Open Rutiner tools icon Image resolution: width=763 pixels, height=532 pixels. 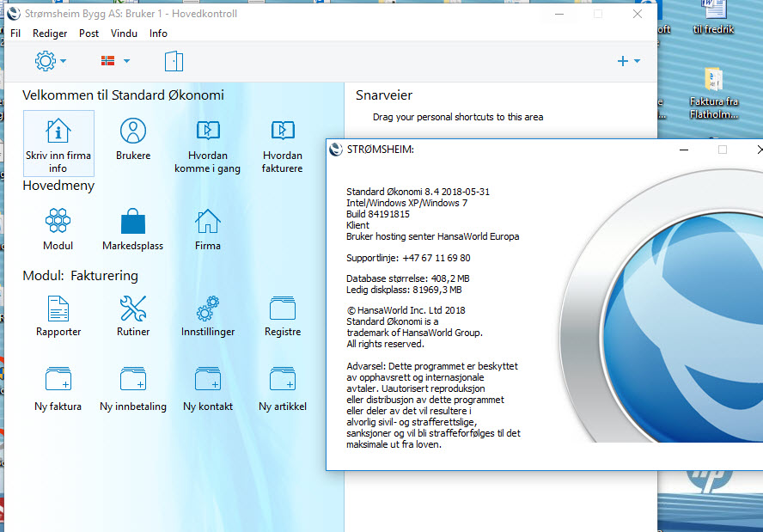coord(133,309)
